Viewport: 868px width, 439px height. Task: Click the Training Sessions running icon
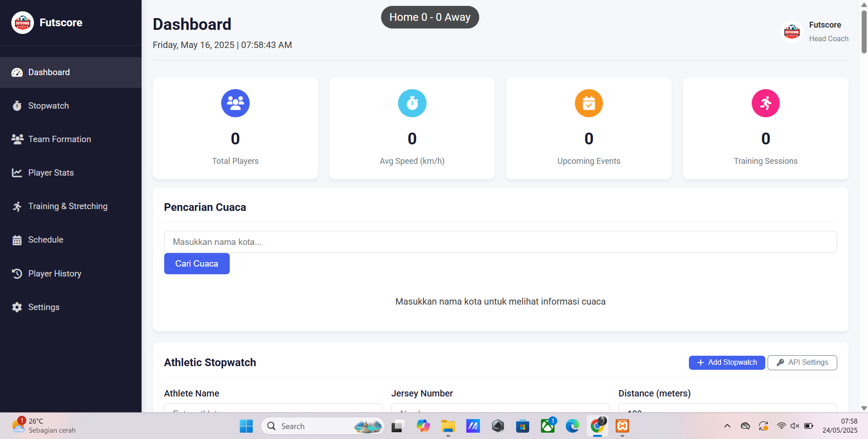click(766, 103)
